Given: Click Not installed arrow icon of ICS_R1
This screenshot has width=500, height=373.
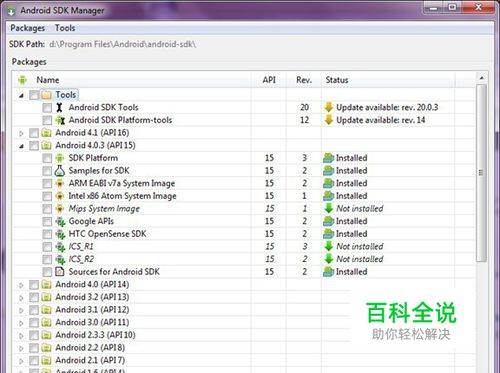Looking at the screenshot, I should (x=329, y=247).
